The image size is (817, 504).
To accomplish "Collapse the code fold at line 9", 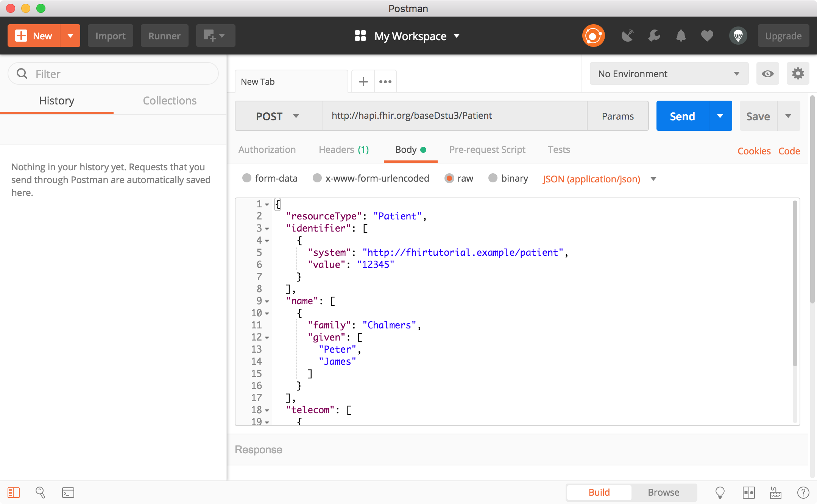I will [x=267, y=301].
